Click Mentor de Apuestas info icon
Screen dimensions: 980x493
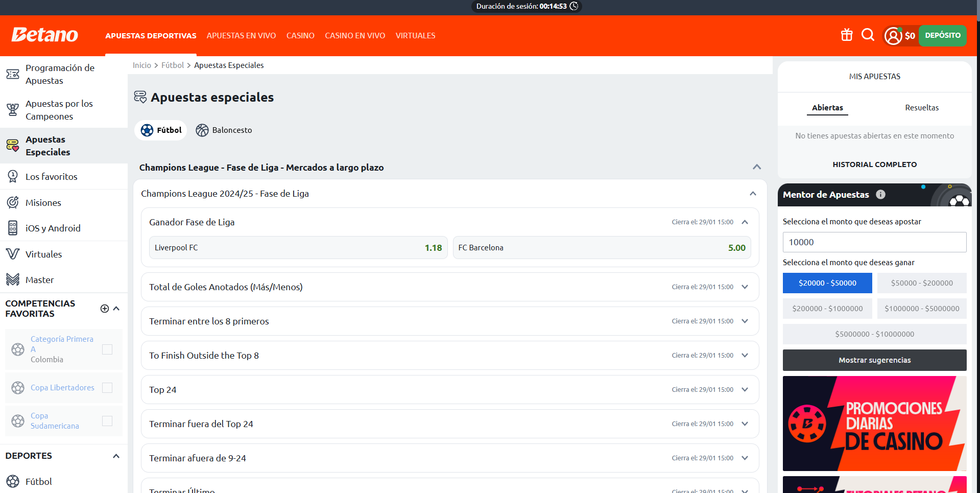click(x=880, y=195)
